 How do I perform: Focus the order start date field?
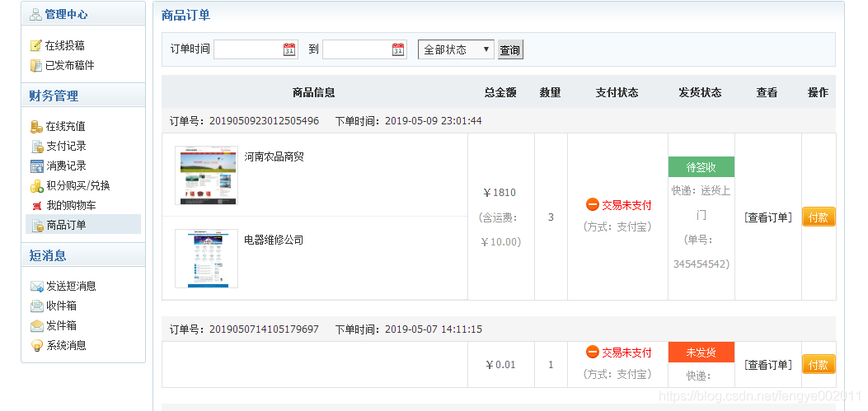256,49
